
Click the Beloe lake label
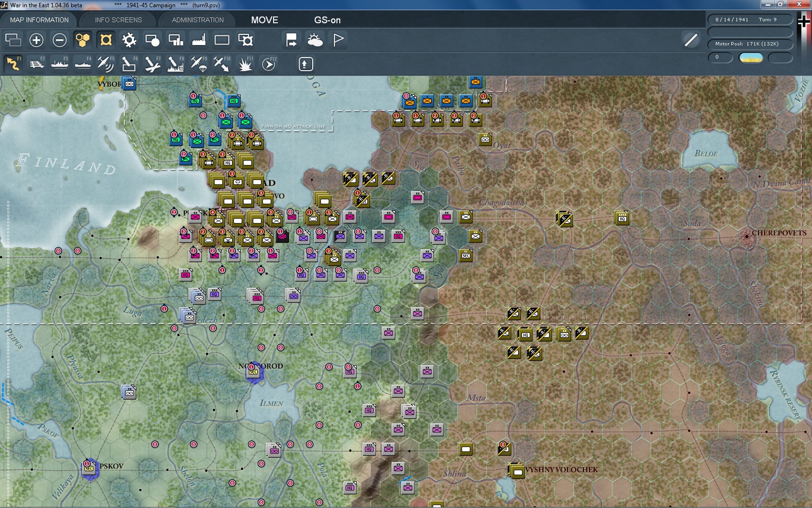706,153
